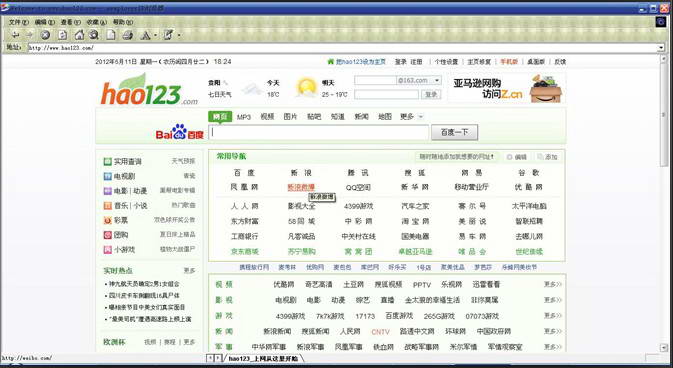Click the font size A icon

(x=146, y=35)
